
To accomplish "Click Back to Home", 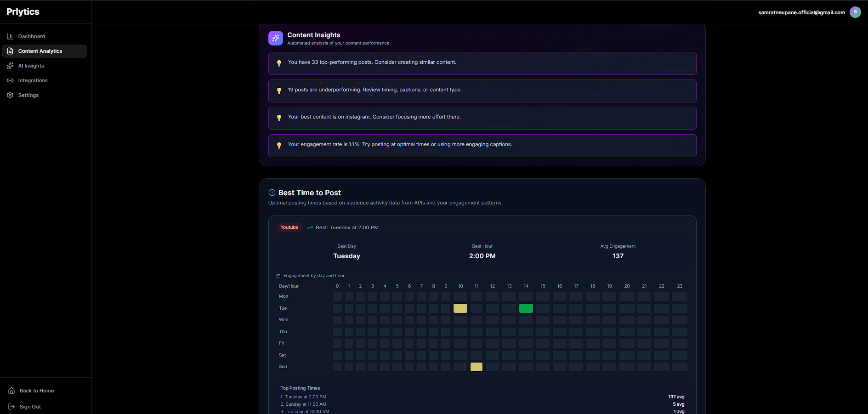I will click(36, 390).
